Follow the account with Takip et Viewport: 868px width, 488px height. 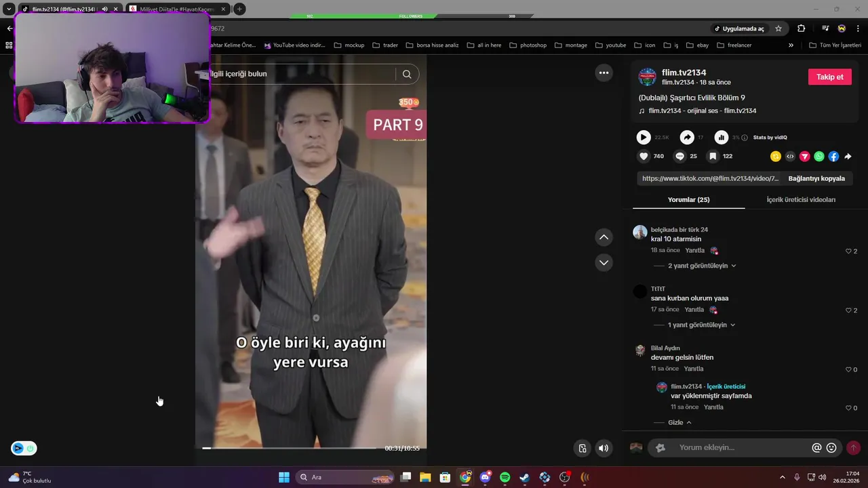pos(829,77)
